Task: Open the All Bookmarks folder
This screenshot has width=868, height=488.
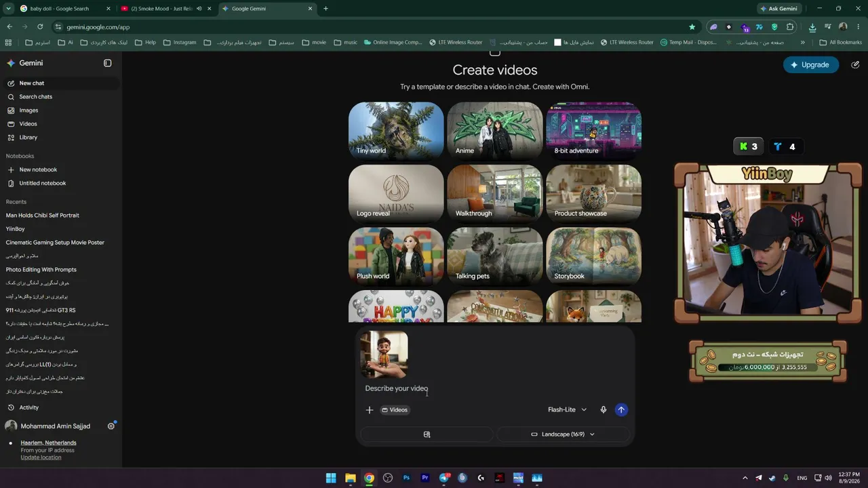Action: pyautogui.click(x=840, y=42)
